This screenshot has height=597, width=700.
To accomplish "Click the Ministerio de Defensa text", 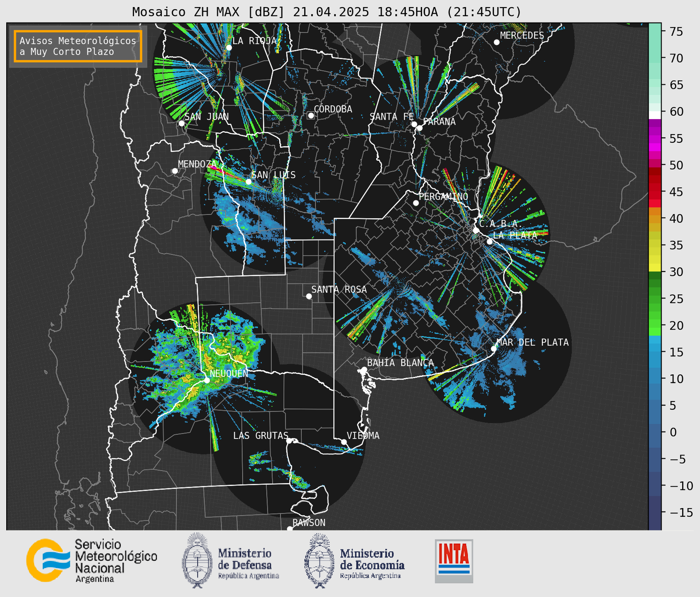I will coord(248,564).
